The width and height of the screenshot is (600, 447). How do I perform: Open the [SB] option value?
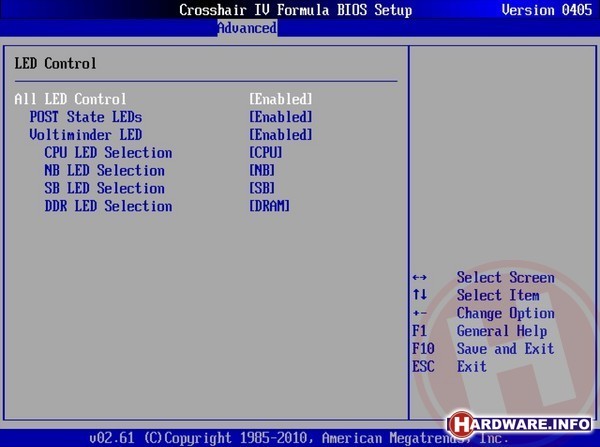click(x=262, y=188)
